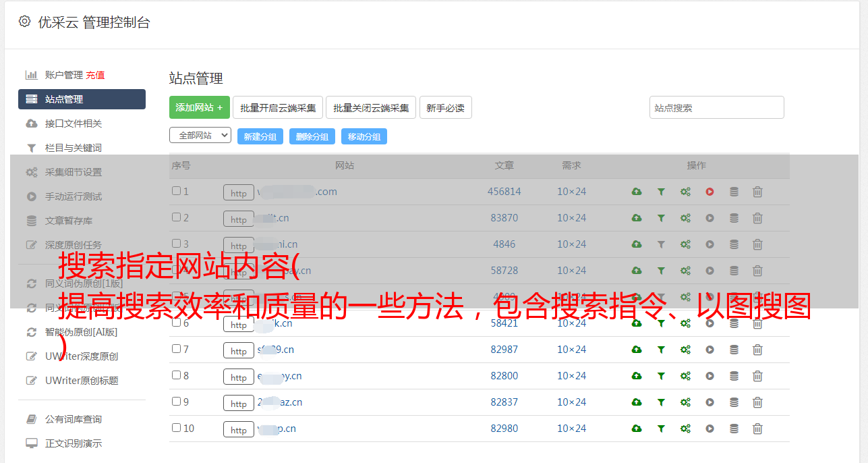Open gears settings icon in row 82980

click(685, 429)
